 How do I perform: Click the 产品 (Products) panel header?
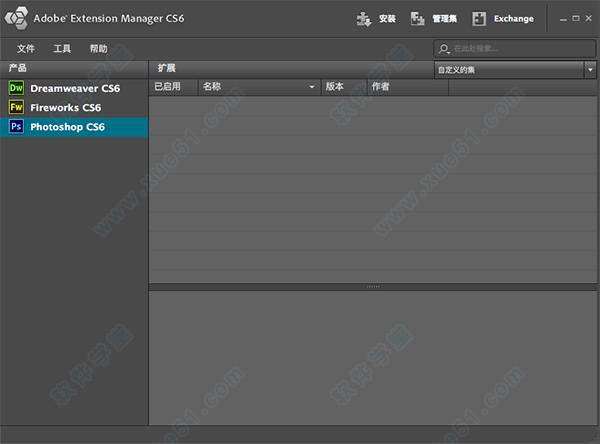click(74, 69)
